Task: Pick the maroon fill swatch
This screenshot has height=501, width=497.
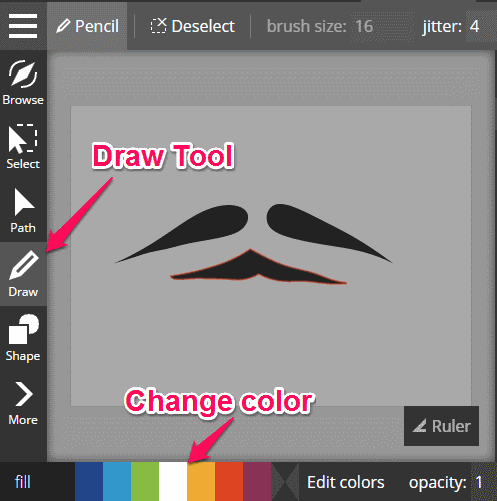Action: 257,481
